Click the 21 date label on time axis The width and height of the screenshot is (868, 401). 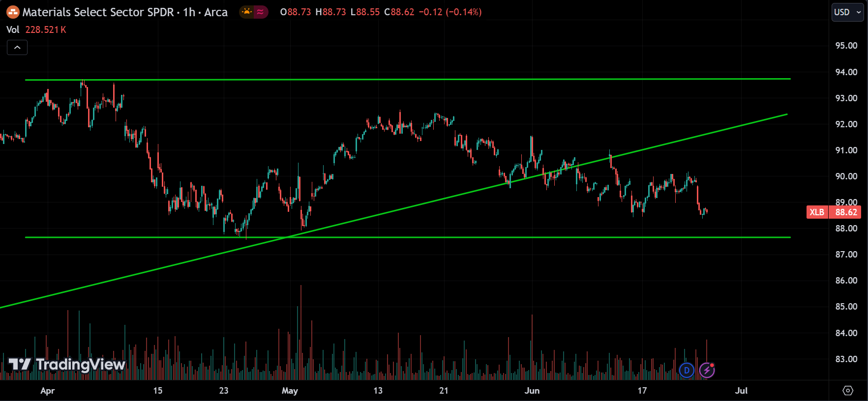pyautogui.click(x=444, y=391)
